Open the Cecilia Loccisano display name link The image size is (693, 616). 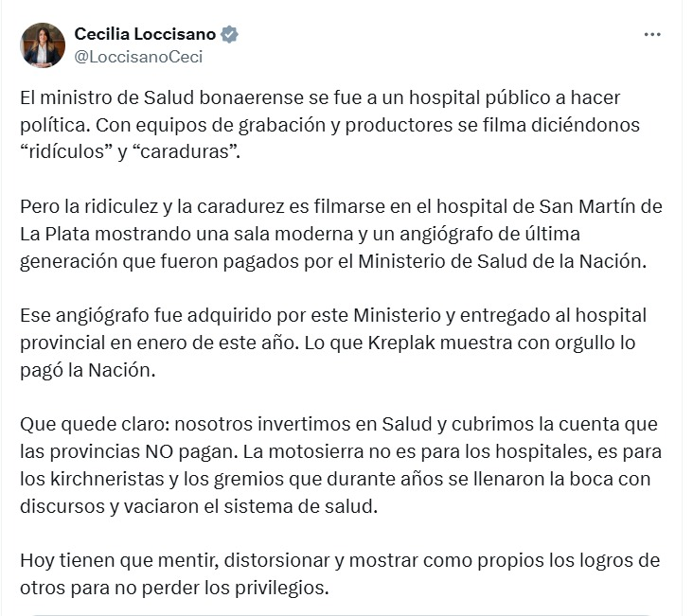145,34
